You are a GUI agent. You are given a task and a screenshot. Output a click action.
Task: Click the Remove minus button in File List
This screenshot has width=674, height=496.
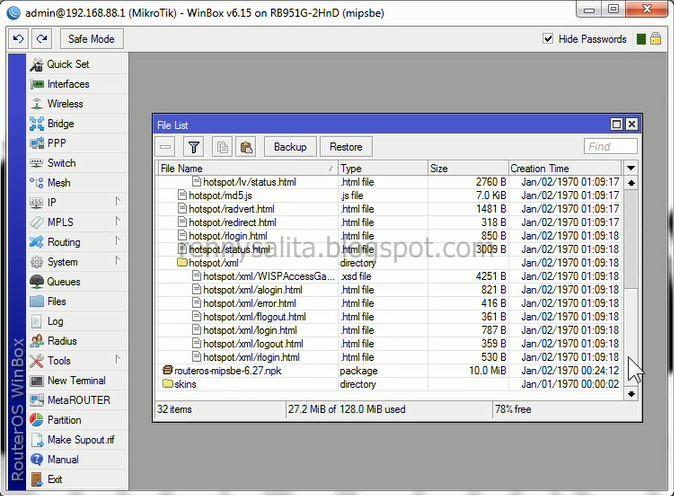[165, 147]
